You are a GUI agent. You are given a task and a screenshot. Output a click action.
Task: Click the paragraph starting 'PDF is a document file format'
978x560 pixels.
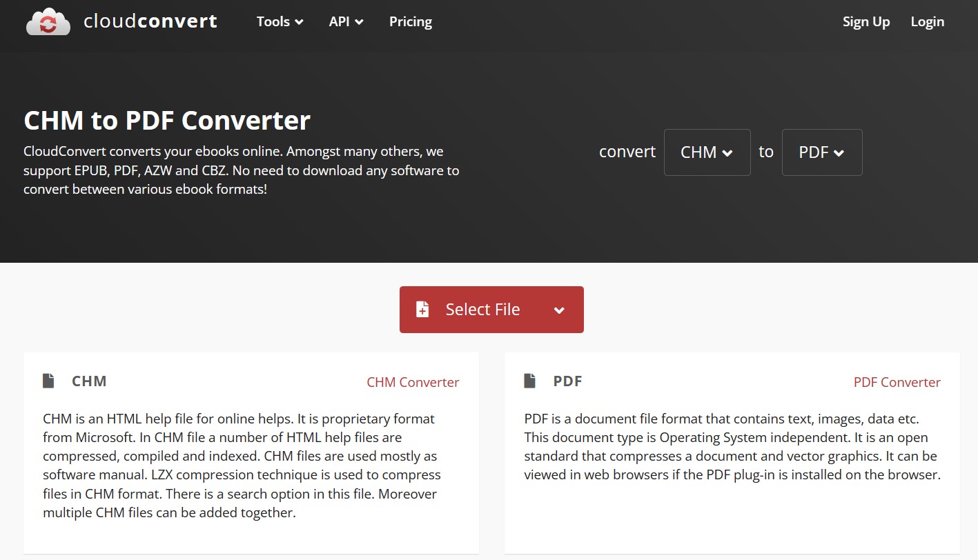(732, 447)
